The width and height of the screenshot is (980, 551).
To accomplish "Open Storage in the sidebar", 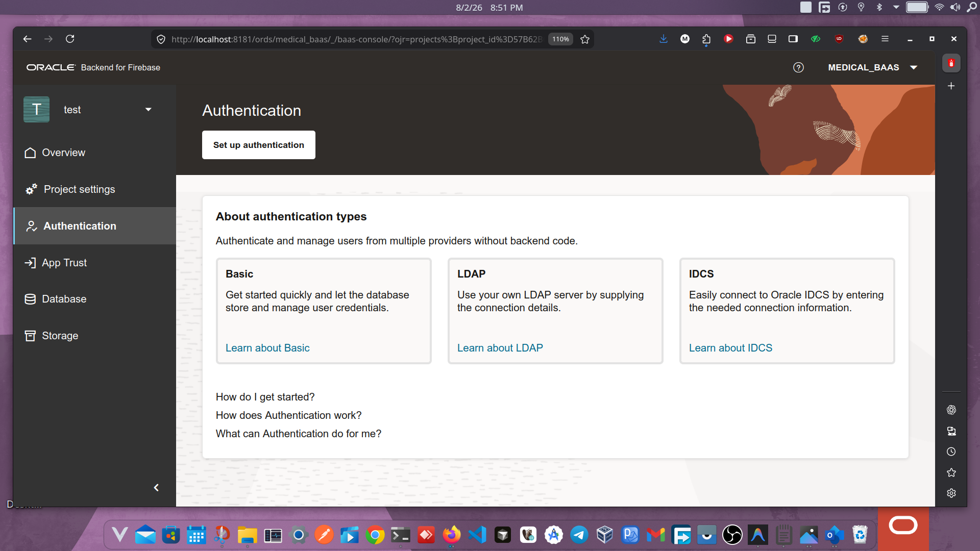I will [95, 336].
